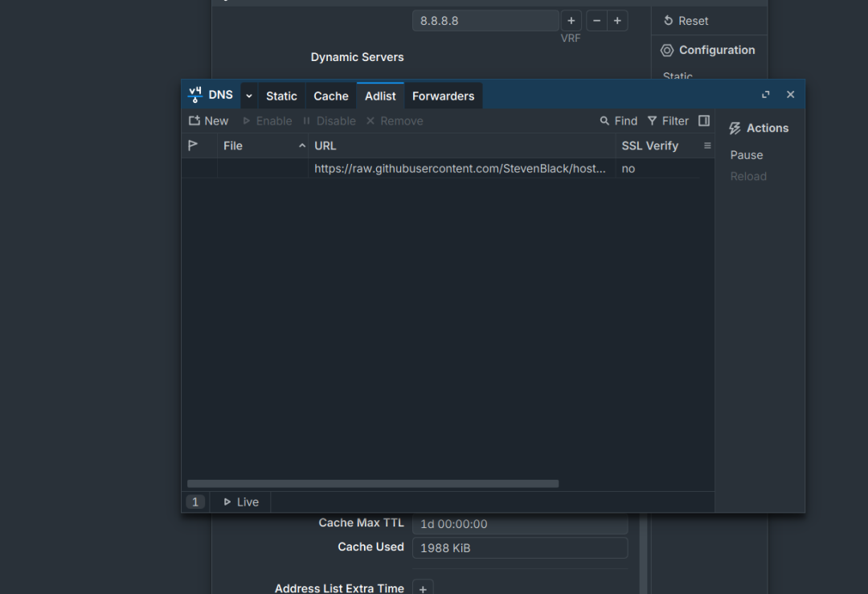Click the horizontal scrollbar in Adlist table
This screenshot has width=868, height=594.
click(x=373, y=484)
